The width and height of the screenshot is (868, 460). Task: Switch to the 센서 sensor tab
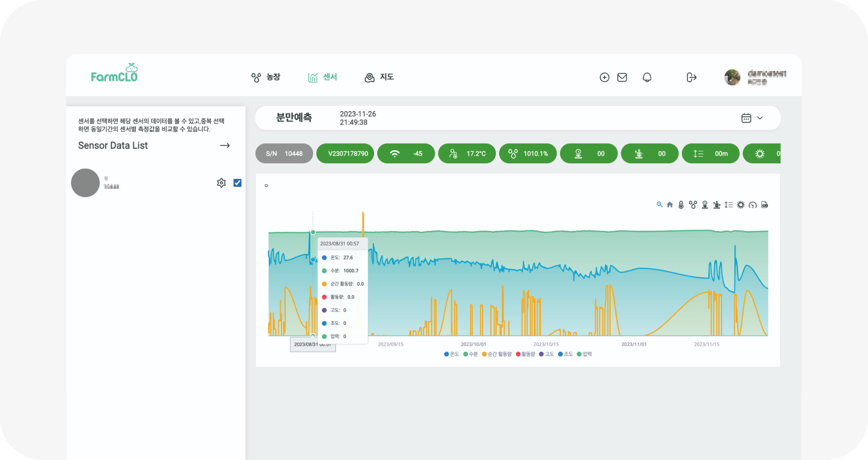(322, 77)
